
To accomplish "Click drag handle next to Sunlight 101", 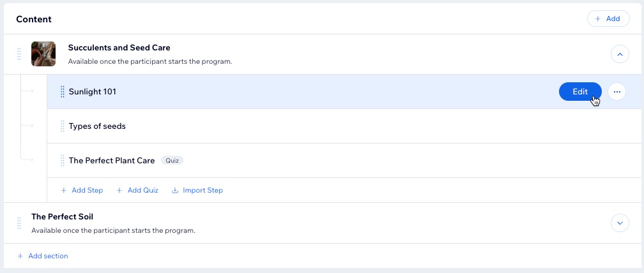I will [x=63, y=92].
